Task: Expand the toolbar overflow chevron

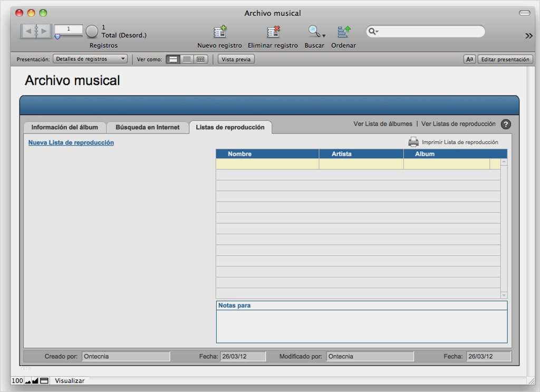Action: [528, 36]
